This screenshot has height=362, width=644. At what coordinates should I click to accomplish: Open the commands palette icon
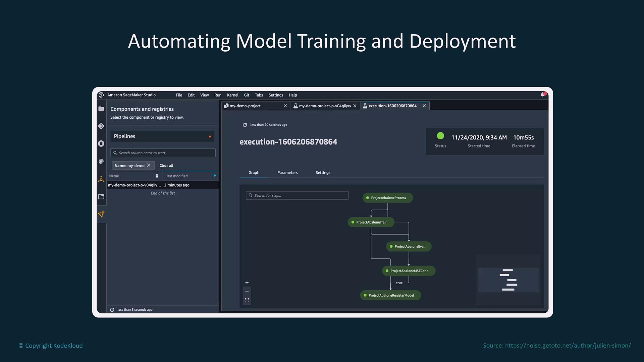pyautogui.click(x=101, y=161)
